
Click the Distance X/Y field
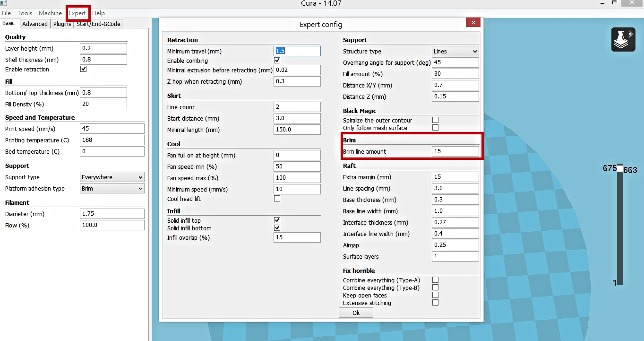click(455, 85)
